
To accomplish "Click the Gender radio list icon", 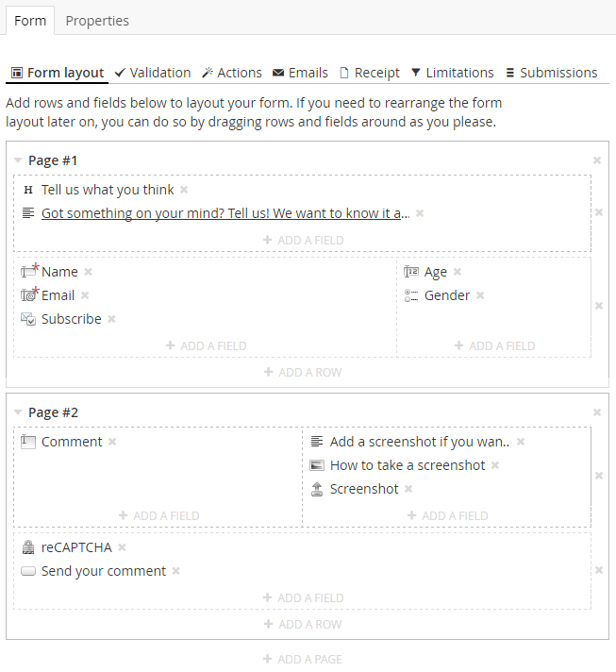I will 411,295.
